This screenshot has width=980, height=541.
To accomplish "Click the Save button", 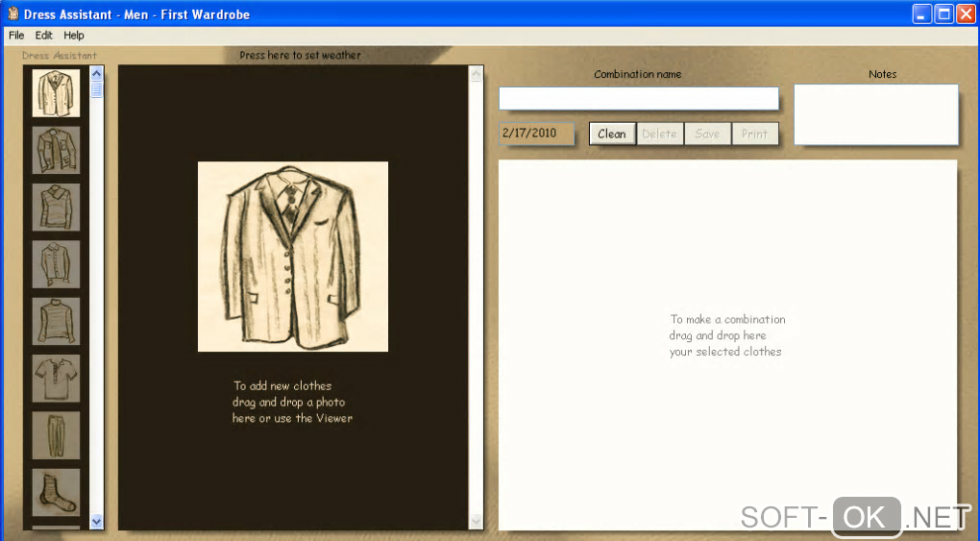I will [x=707, y=134].
